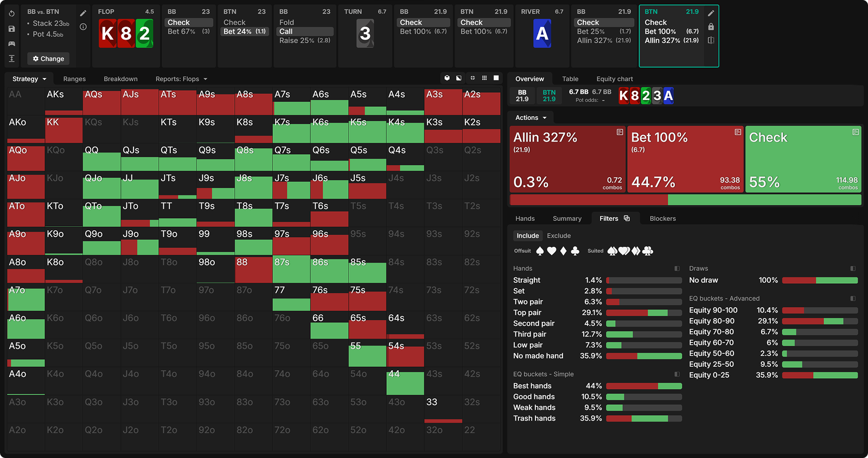Click the pencil edit icon beside BB vs. BTN
The width and height of the screenshot is (868, 458).
[83, 13]
